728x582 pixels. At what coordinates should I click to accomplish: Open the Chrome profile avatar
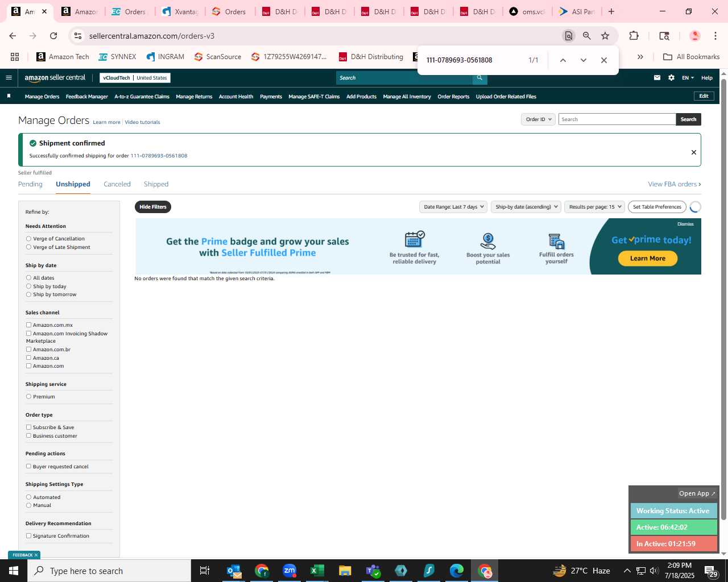coord(694,36)
